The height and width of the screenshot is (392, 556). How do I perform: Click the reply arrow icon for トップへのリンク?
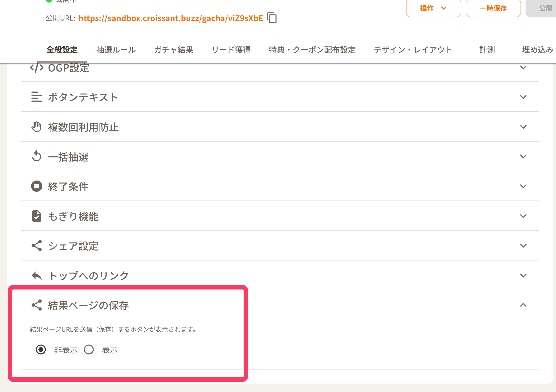tap(36, 276)
